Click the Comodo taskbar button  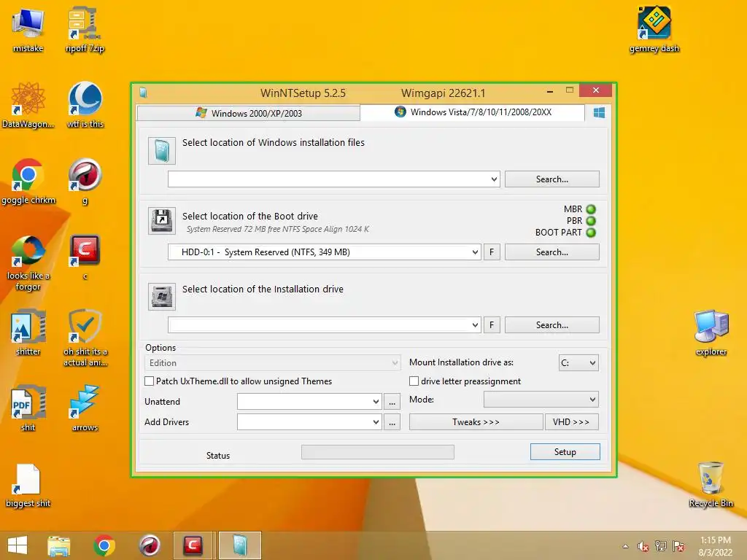point(193,545)
